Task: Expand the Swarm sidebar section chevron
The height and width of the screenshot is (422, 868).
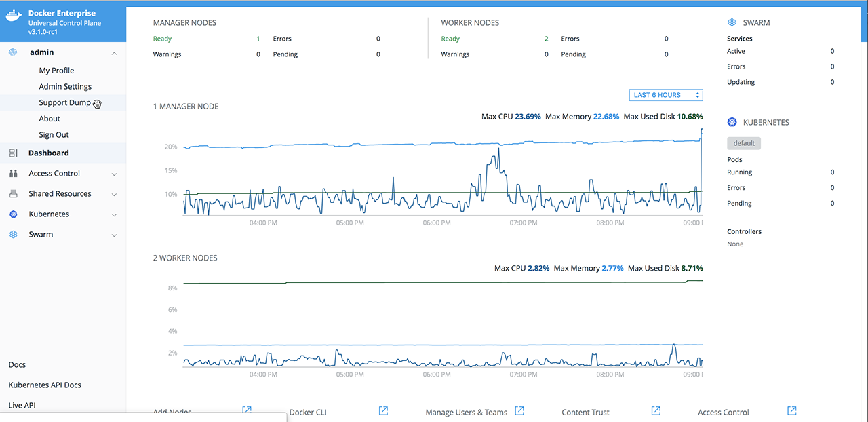Action: [x=114, y=235]
